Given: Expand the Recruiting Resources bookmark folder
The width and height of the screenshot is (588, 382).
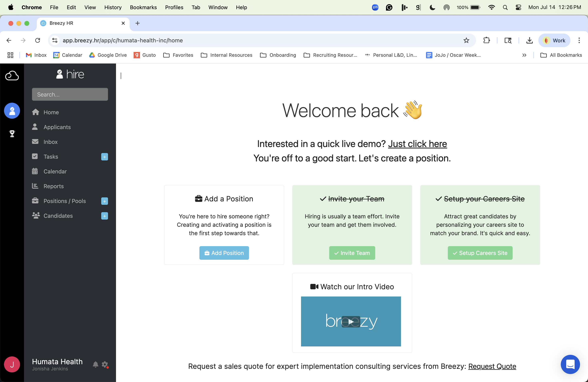Looking at the screenshot, I should 330,55.
